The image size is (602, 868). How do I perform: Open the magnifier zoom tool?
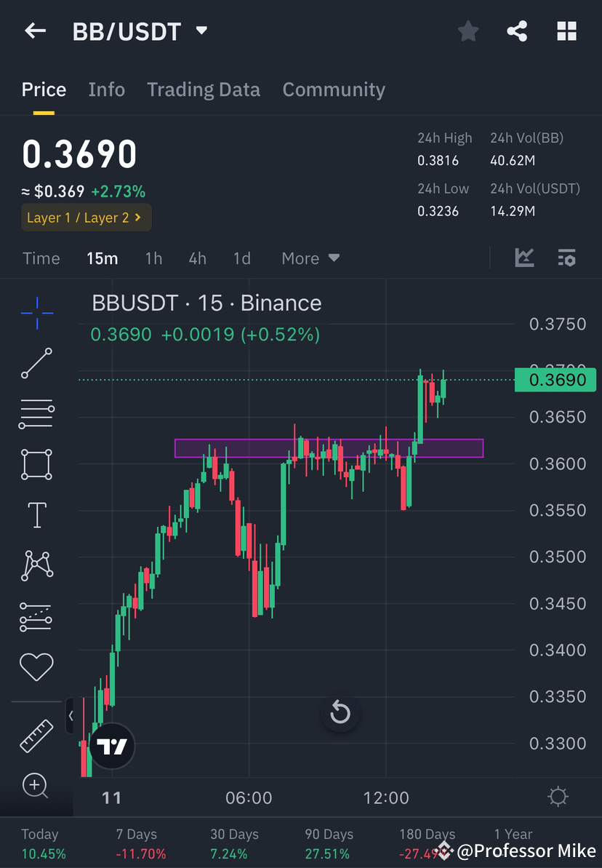[36, 786]
